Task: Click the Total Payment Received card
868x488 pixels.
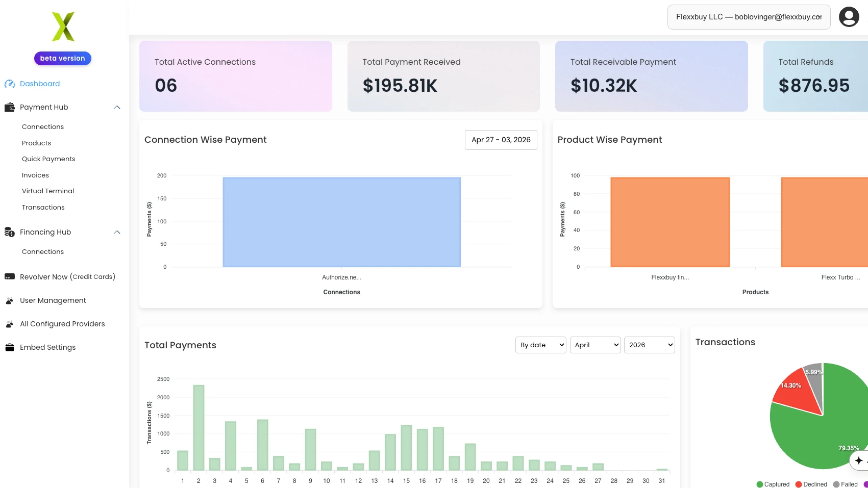Action: [443, 76]
